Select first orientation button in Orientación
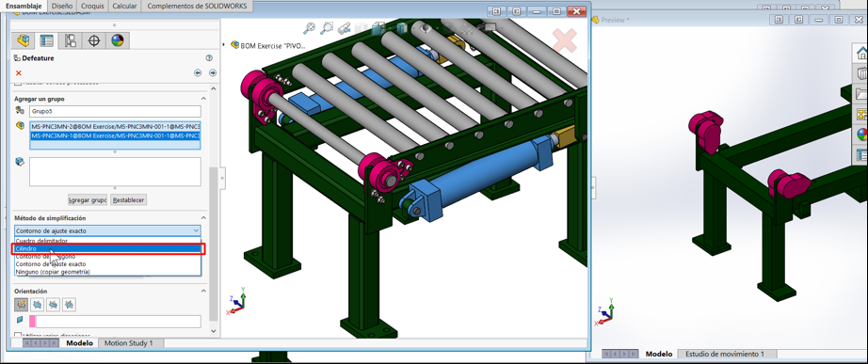 (x=22, y=304)
